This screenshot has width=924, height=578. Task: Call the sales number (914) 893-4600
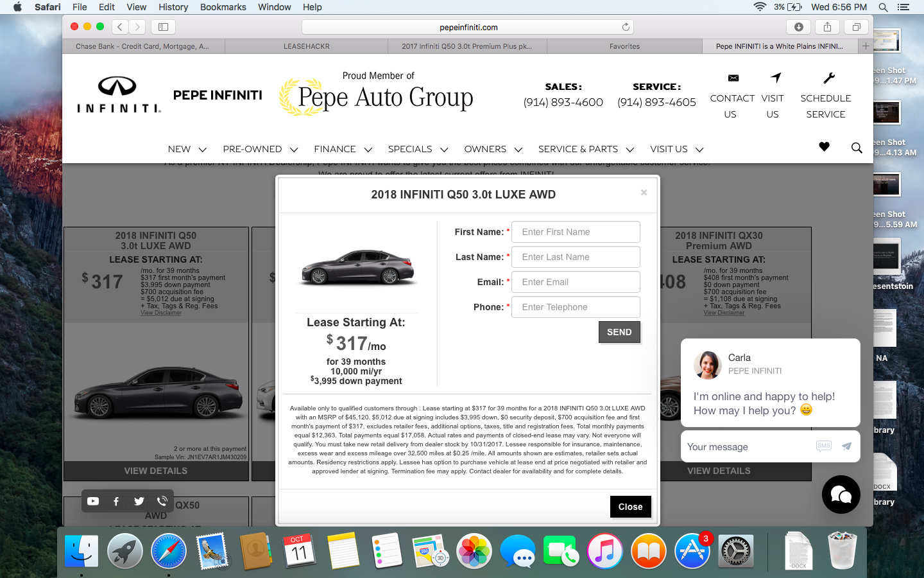coord(563,102)
